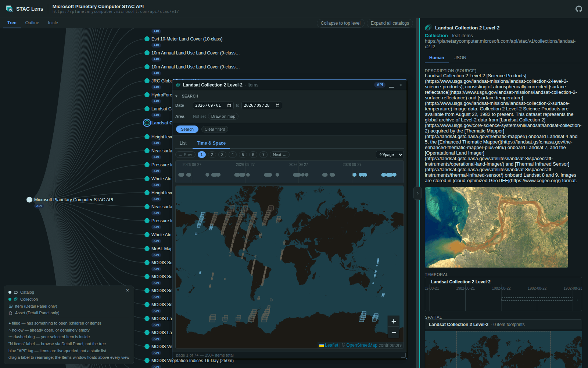
Task: Close the legend panel
Action: point(128,290)
